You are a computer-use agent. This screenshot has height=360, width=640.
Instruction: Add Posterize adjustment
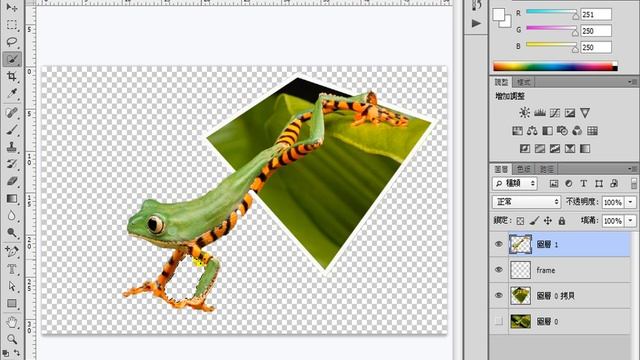[540, 149]
